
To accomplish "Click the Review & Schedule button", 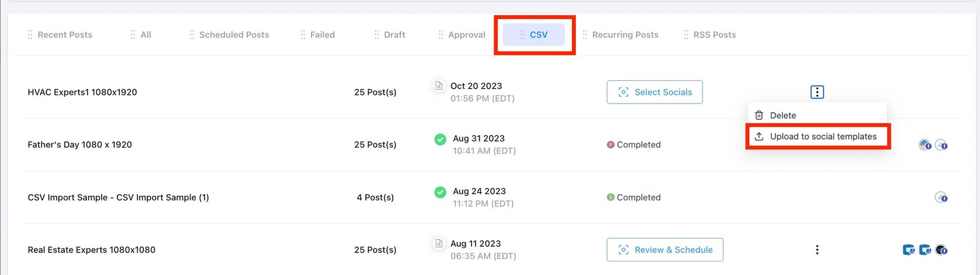I will [665, 250].
